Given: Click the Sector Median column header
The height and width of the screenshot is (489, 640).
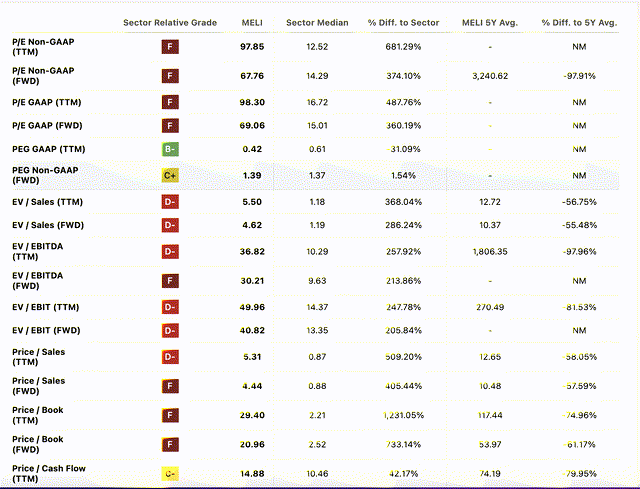Looking at the screenshot, I should click(317, 22).
